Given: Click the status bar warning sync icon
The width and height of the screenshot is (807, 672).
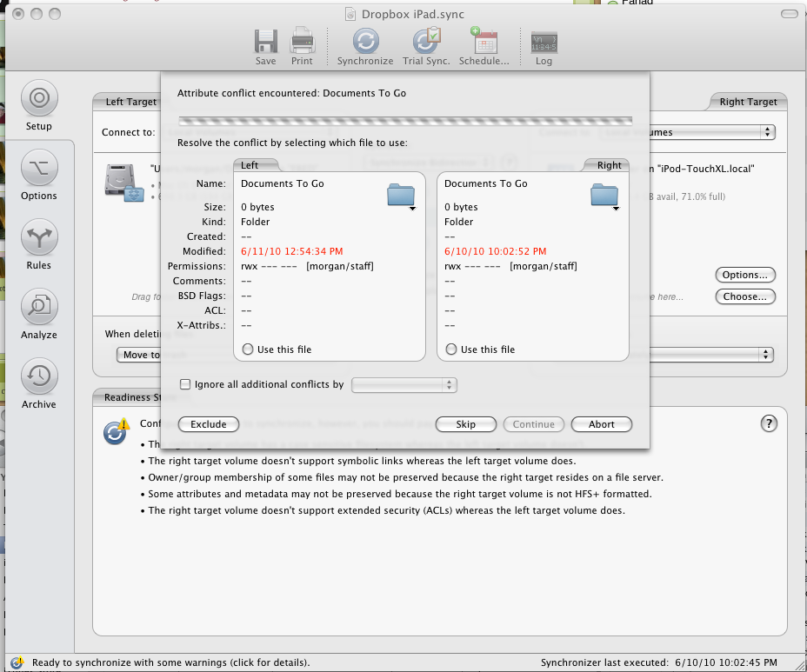Looking at the screenshot, I should [17, 662].
